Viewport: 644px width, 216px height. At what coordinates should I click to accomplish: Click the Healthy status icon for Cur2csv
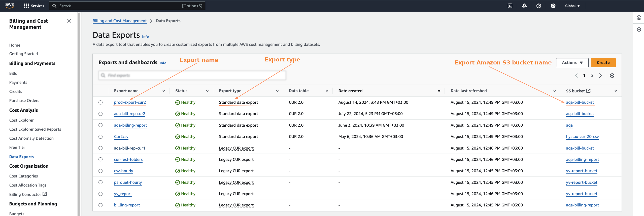coord(178,137)
